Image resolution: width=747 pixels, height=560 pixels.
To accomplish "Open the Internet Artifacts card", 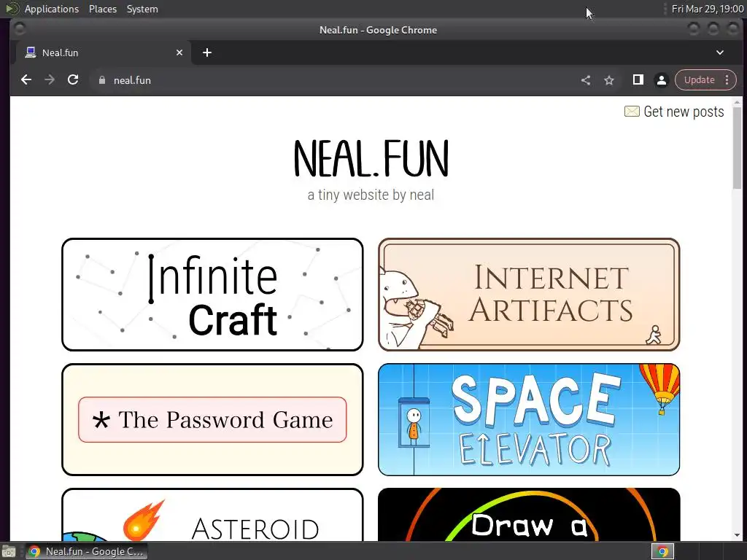I will click(529, 295).
